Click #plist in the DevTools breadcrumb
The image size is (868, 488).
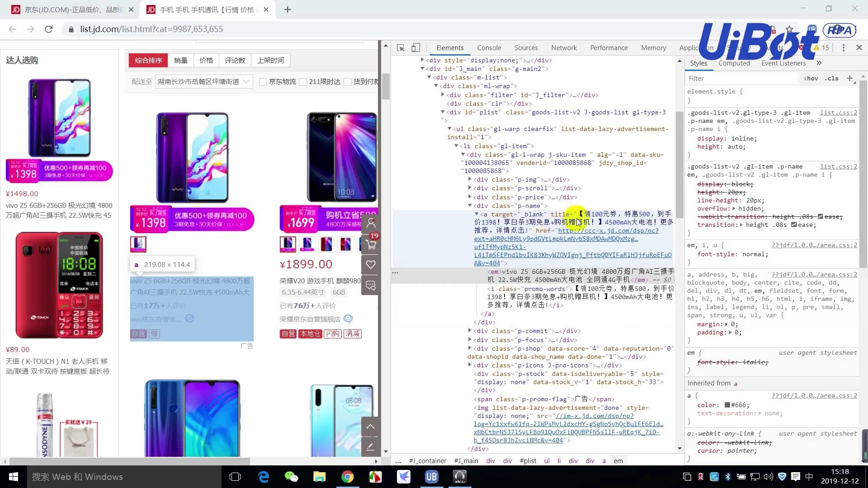(528, 461)
